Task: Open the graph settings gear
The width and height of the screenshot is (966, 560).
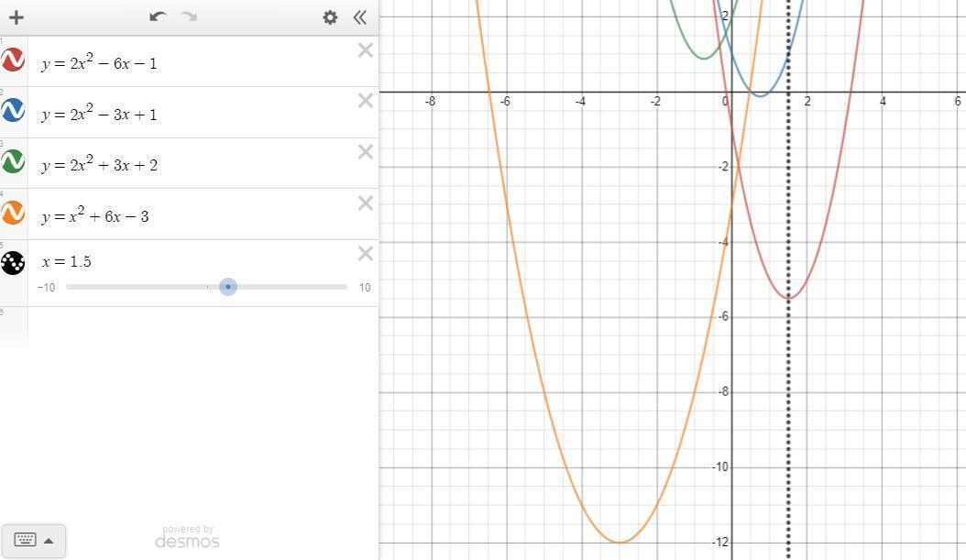Action: (x=330, y=17)
